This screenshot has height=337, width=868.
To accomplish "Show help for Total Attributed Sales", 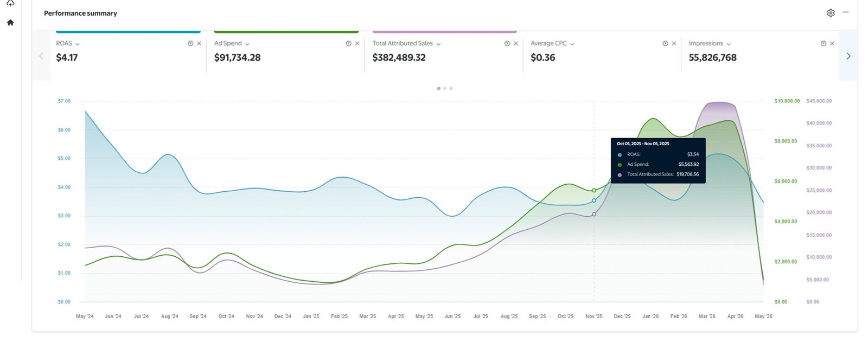I will 507,43.
